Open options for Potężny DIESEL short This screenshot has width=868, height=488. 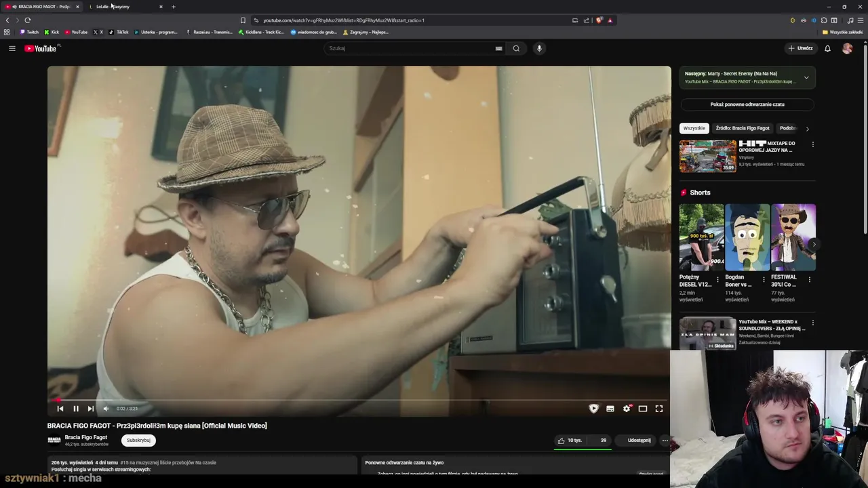tap(717, 279)
